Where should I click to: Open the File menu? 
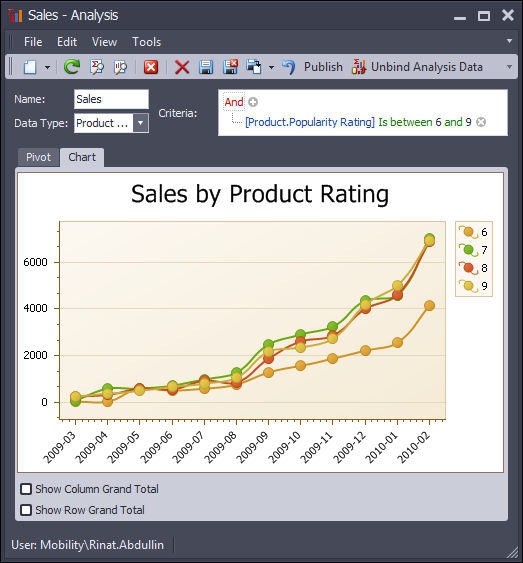33,42
